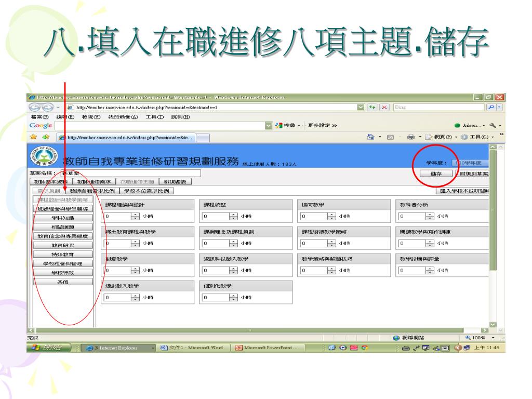Select 學校經營與管理 category

(63, 264)
